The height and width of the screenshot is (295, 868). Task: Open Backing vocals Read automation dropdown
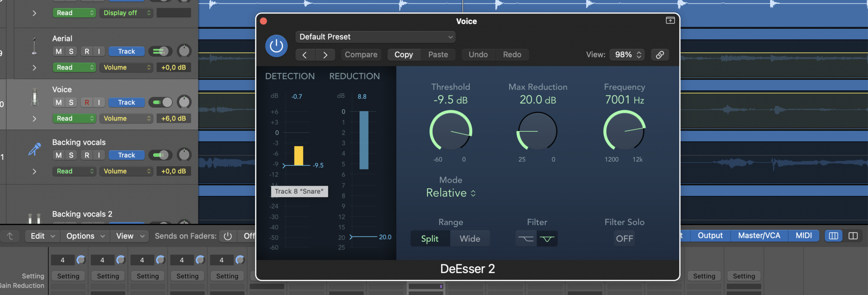pos(74,171)
